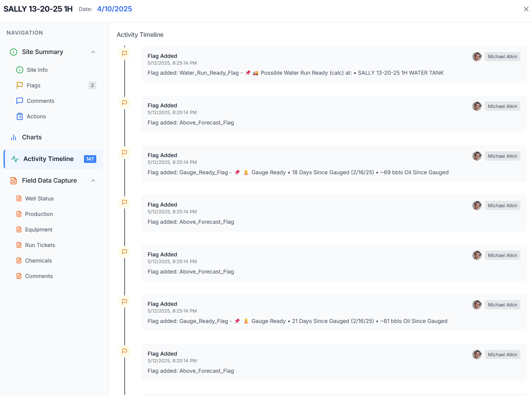Collapse the Site Summary section
The width and height of the screenshot is (532, 396).
pos(93,52)
